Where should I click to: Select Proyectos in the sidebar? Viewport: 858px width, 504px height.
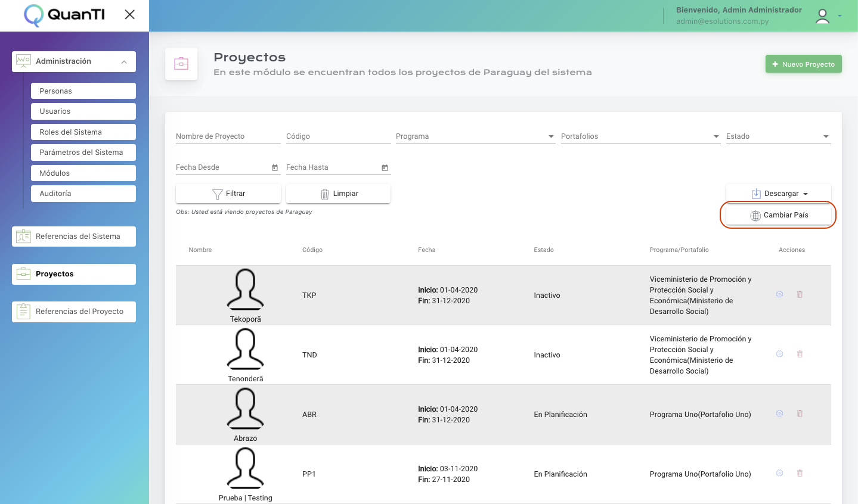point(74,274)
